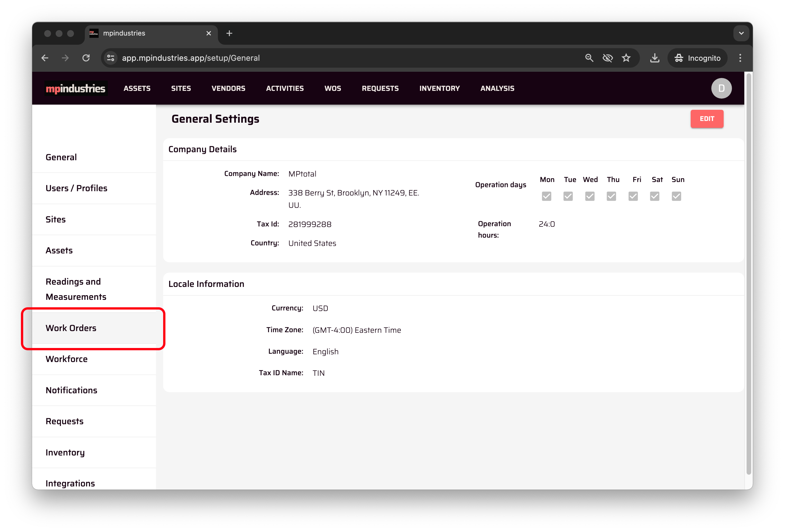Image resolution: width=785 pixels, height=532 pixels.
Task: Reload the current page
Action: click(x=86, y=58)
